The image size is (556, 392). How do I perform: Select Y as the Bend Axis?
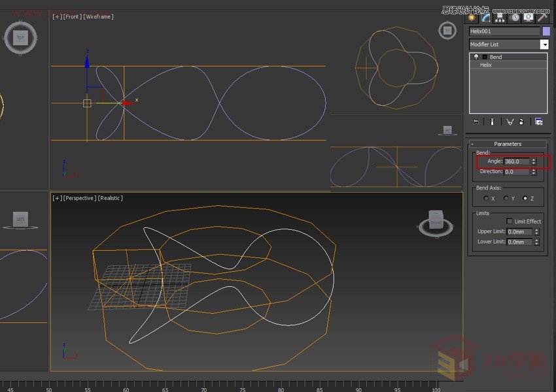pos(505,198)
